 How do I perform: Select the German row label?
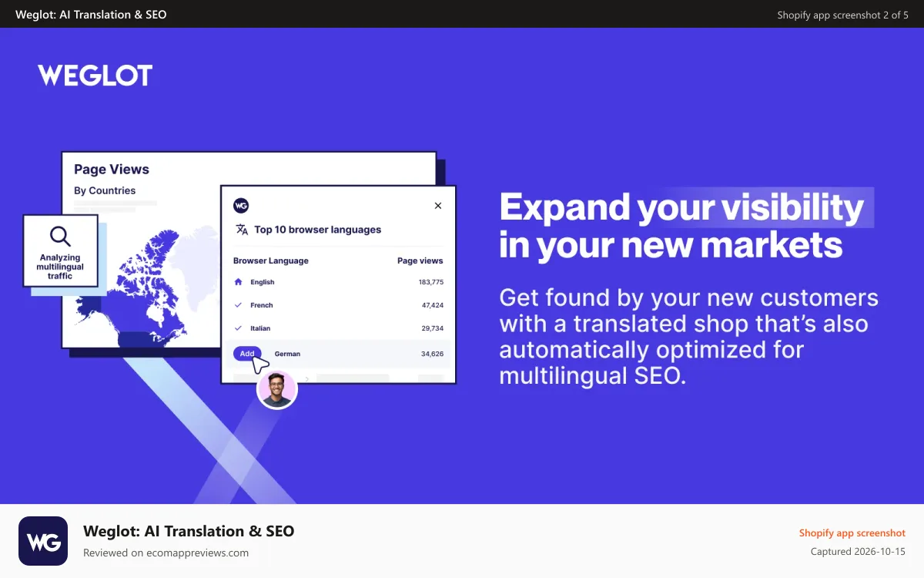coord(287,354)
